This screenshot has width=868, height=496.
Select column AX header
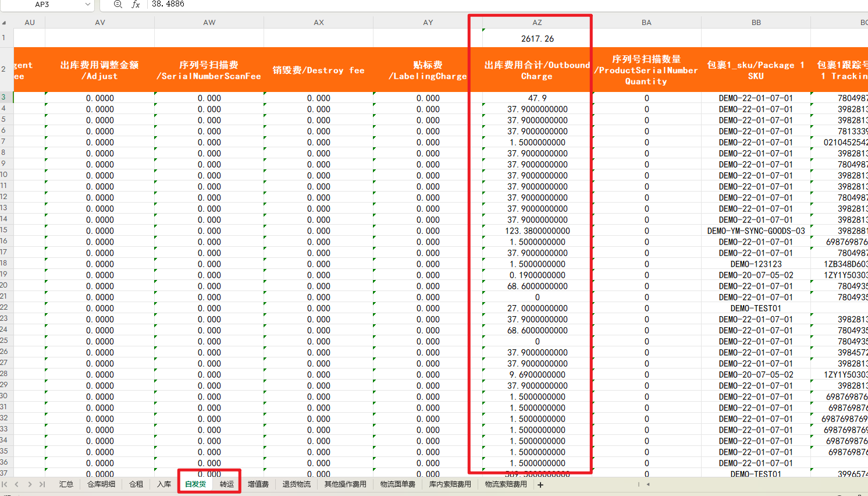tap(319, 23)
